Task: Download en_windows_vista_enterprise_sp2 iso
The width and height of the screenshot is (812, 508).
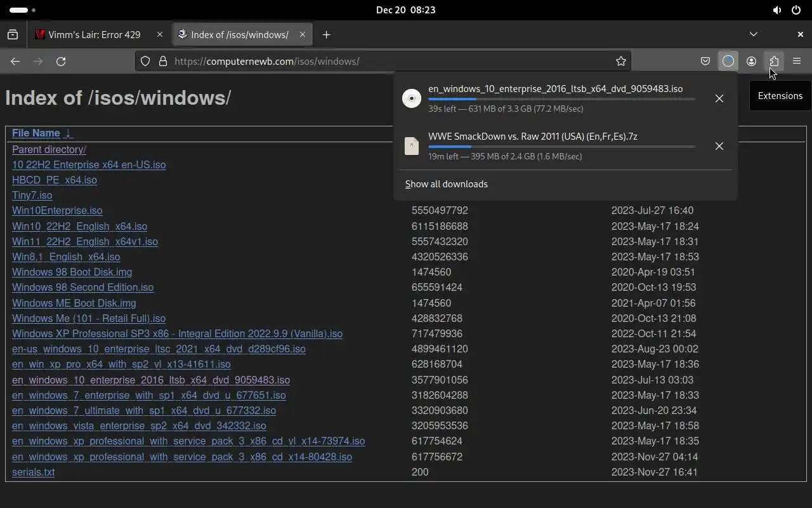Action: coord(139,426)
